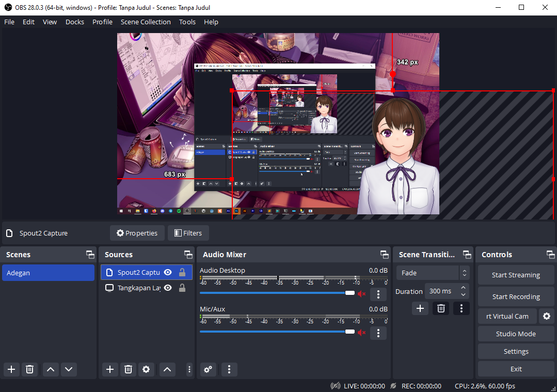Image resolution: width=557 pixels, height=392 pixels.
Task: Open the Tools menu
Action: tap(187, 22)
